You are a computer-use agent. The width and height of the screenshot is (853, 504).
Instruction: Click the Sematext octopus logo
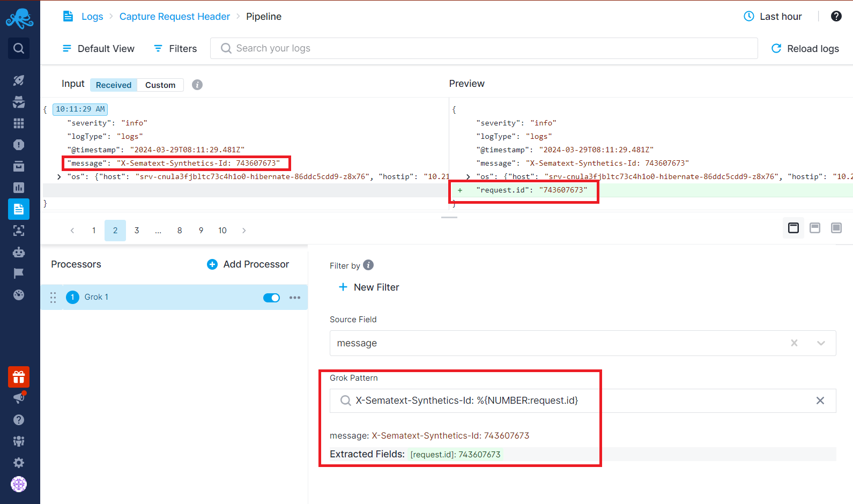pyautogui.click(x=19, y=19)
